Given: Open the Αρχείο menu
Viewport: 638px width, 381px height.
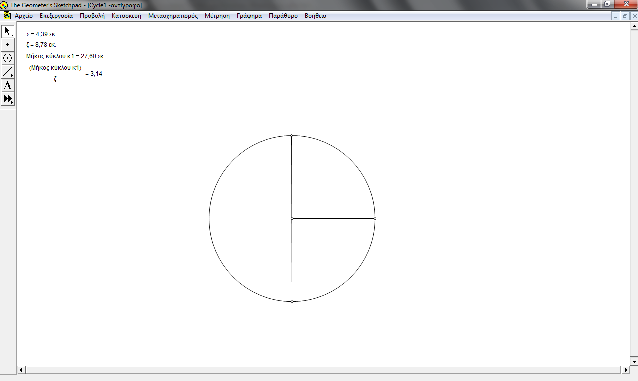Looking at the screenshot, I should (x=24, y=16).
